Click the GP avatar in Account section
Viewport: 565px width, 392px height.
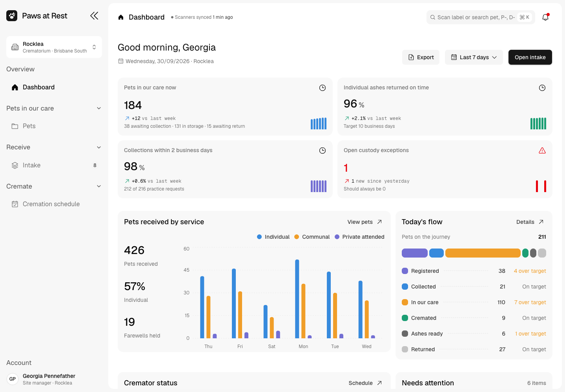coord(13,379)
